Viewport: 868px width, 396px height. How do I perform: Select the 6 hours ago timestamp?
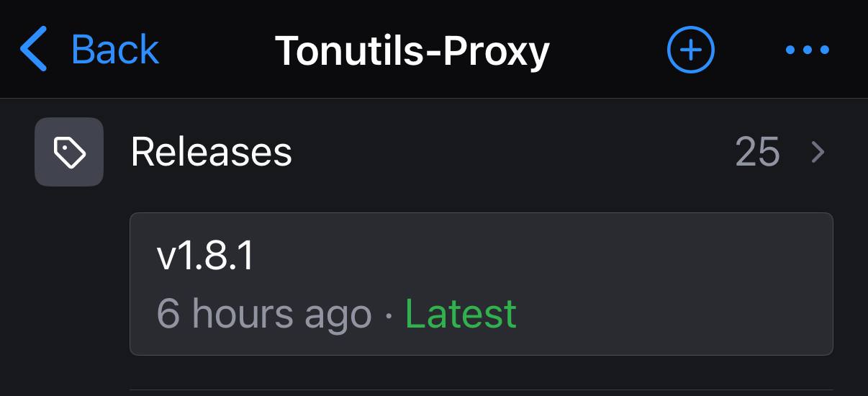[x=263, y=314]
